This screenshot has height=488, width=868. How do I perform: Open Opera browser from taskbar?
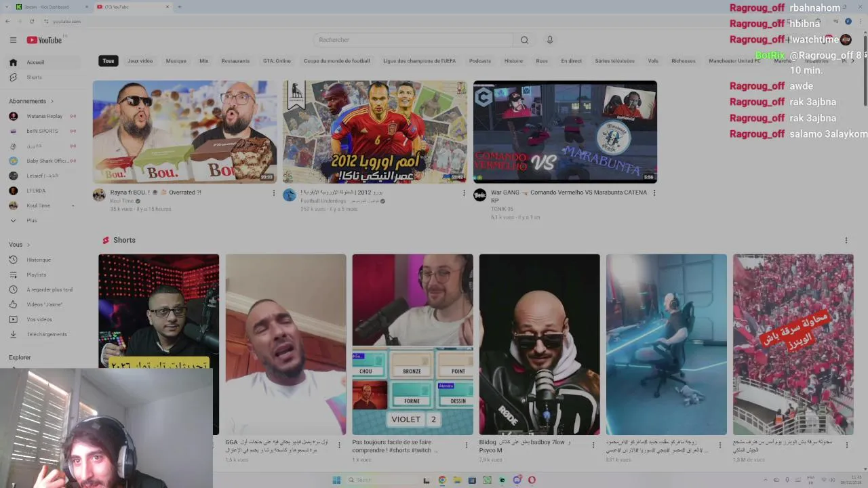pyautogui.click(x=532, y=480)
